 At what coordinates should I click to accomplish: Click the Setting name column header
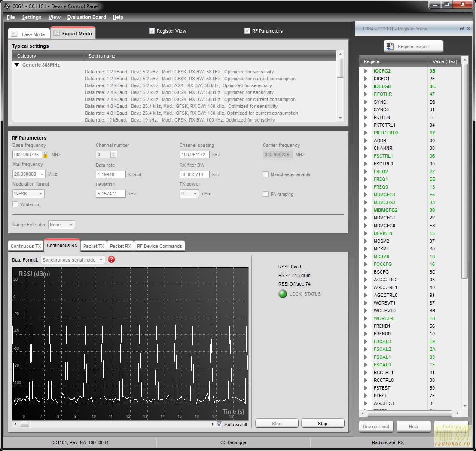click(210, 56)
